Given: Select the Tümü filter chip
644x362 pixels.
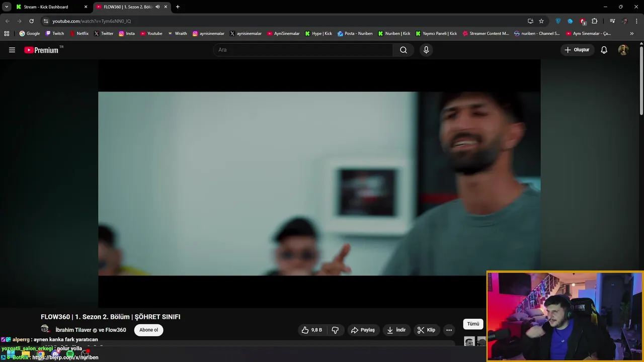Looking at the screenshot, I should tap(473, 324).
